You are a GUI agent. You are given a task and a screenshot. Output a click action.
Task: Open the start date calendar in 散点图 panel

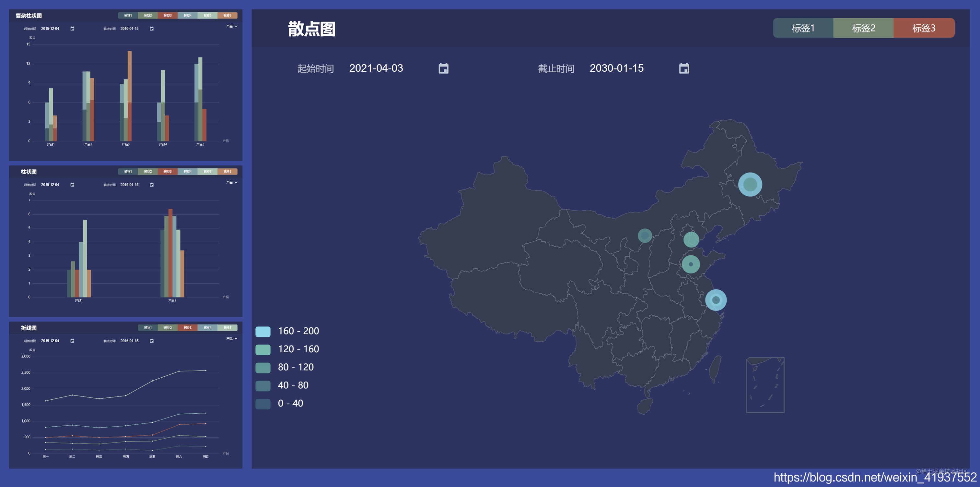[444, 68]
